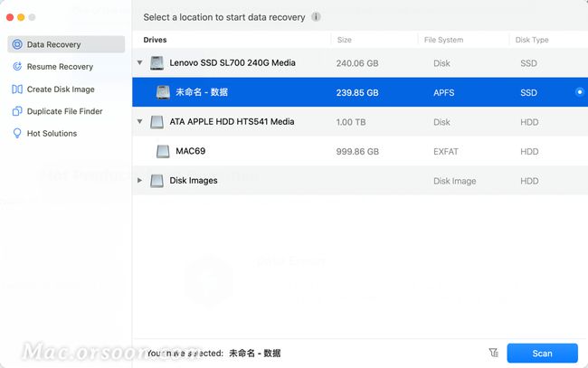Open the Data Recovery section

click(66, 44)
